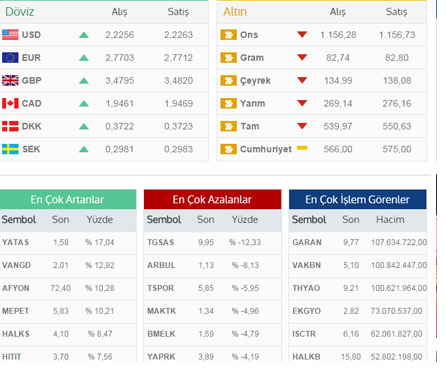Click USD buying rate 2,2256
The width and height of the screenshot is (446, 370).
[x=120, y=35]
